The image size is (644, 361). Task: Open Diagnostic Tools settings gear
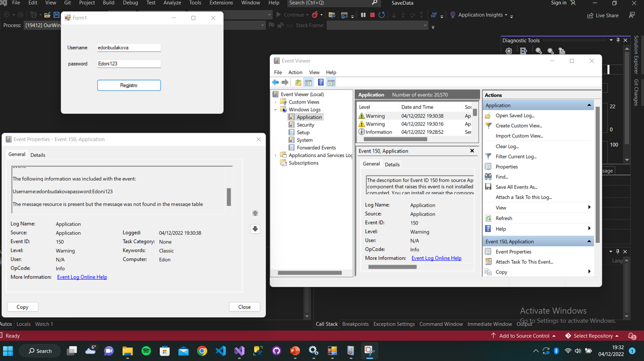(x=509, y=51)
